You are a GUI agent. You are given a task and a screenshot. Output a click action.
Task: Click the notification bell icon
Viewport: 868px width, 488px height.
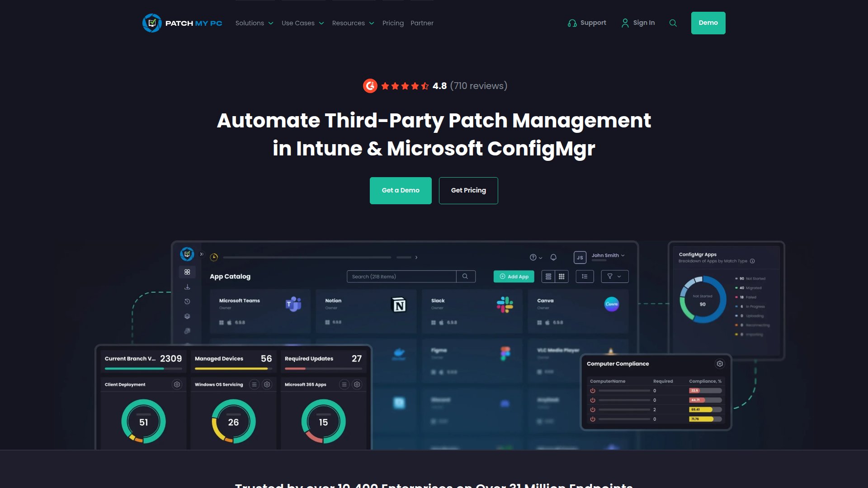coord(553,257)
